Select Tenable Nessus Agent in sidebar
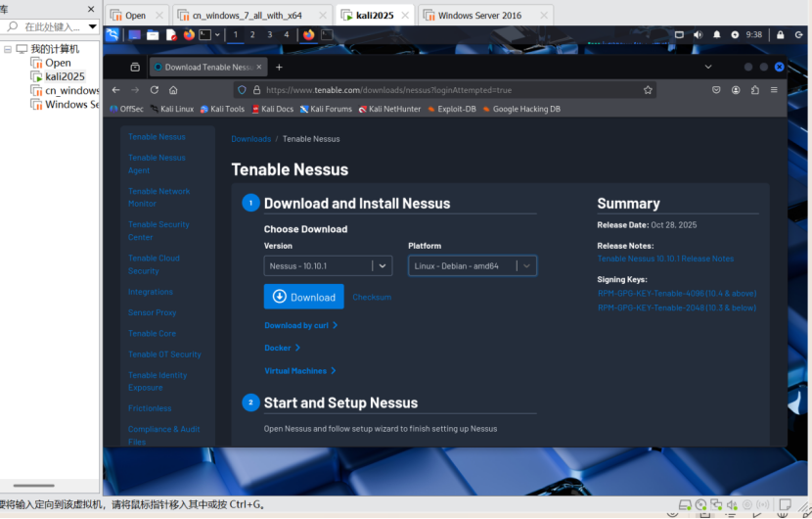Screen dimensions: 812x519 click(x=157, y=164)
